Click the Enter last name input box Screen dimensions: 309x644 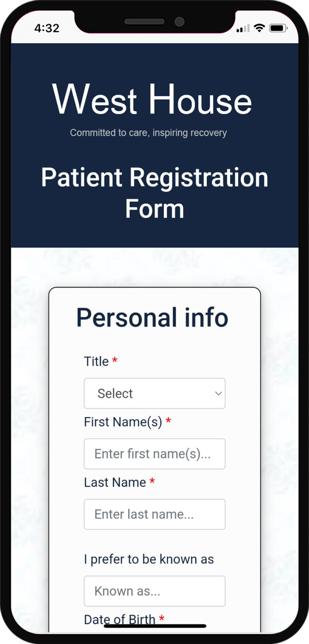pos(154,514)
